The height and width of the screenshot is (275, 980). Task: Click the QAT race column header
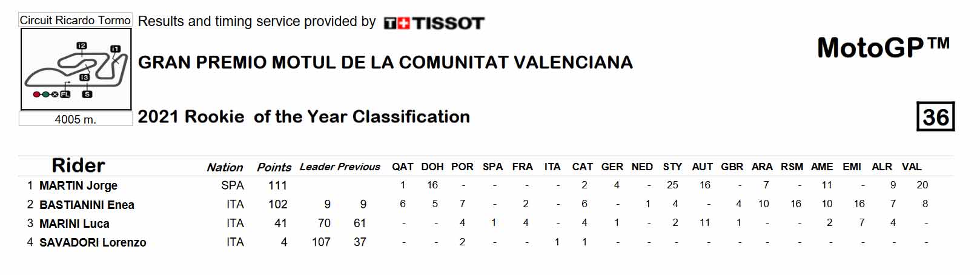pos(403,167)
